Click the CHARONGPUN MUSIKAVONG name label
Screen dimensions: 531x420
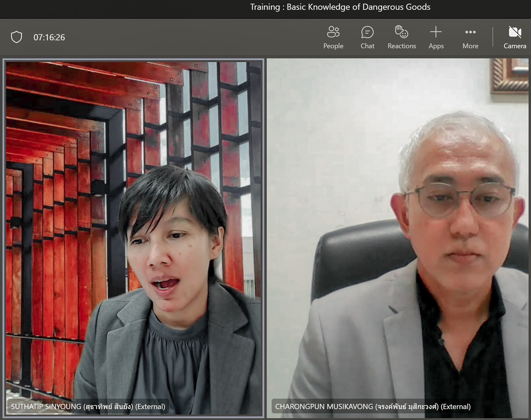(x=373, y=406)
